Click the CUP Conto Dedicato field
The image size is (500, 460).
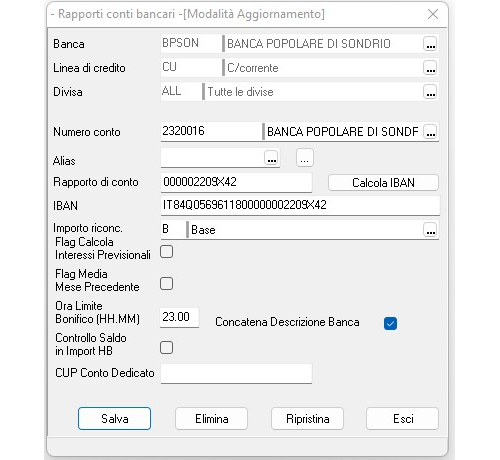236,373
